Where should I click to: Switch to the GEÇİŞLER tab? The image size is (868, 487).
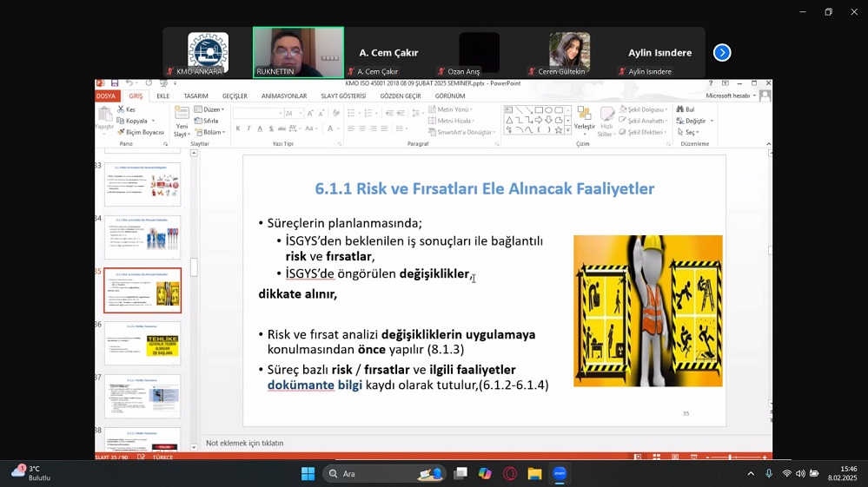235,95
